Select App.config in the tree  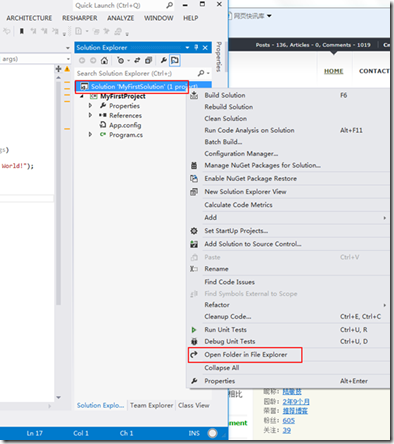125,125
